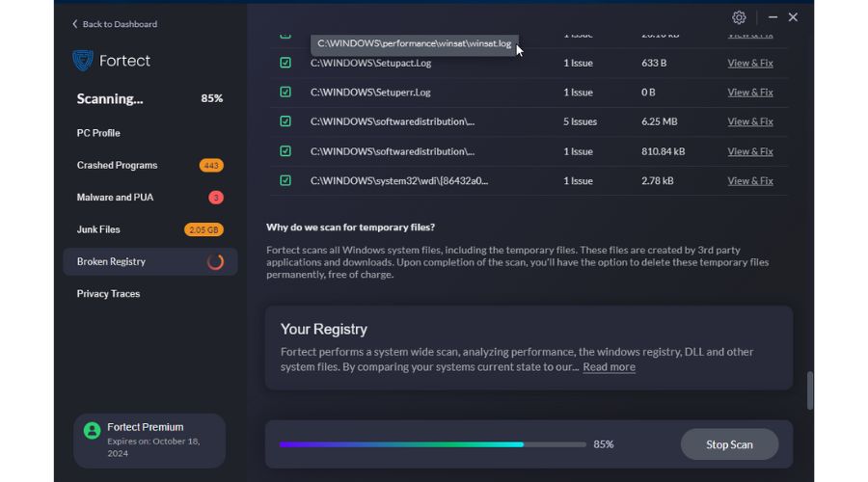Uncheck the system32\wdi file checkbox
The image size is (868, 482).
point(285,180)
